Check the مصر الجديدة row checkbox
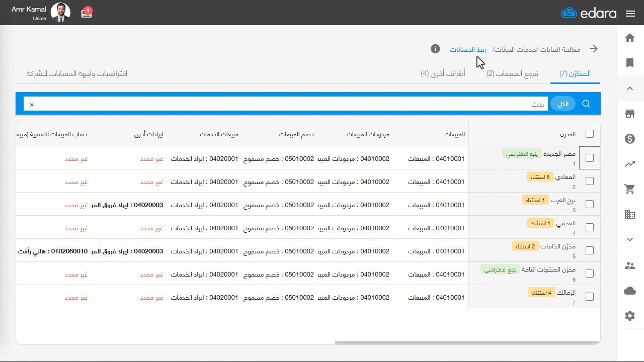The width and height of the screenshot is (644, 362). point(590,158)
